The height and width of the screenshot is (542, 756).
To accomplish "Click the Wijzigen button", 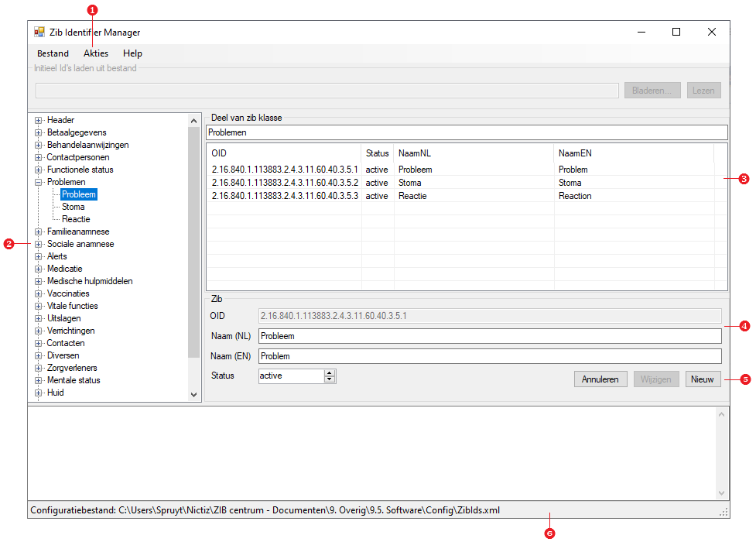I will [655, 379].
